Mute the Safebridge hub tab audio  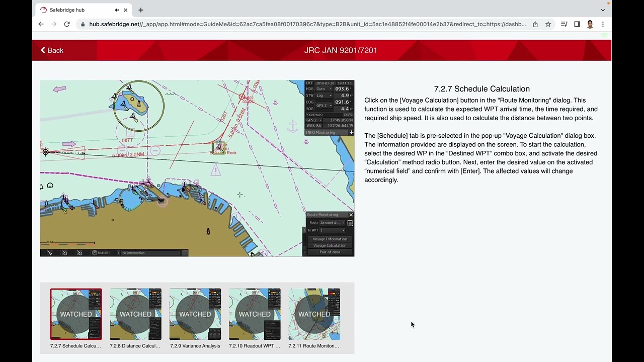pyautogui.click(x=117, y=10)
